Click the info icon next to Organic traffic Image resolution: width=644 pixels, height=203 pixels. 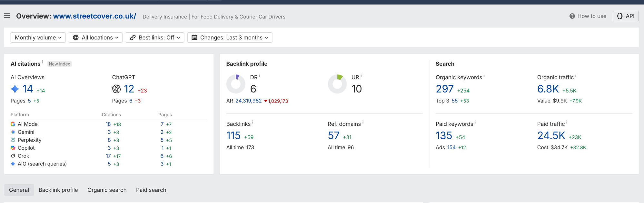[576, 75]
